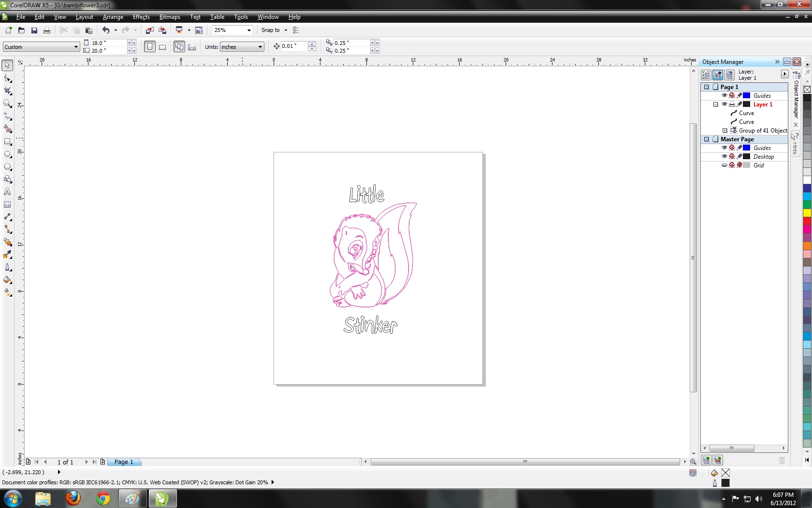Click the Import icon
The height and width of the screenshot is (508, 812).
[150, 30]
